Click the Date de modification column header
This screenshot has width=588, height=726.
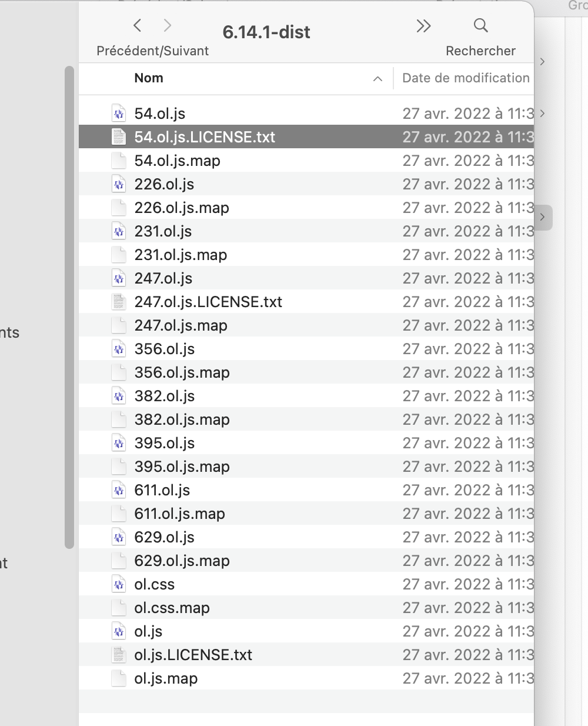[465, 78]
